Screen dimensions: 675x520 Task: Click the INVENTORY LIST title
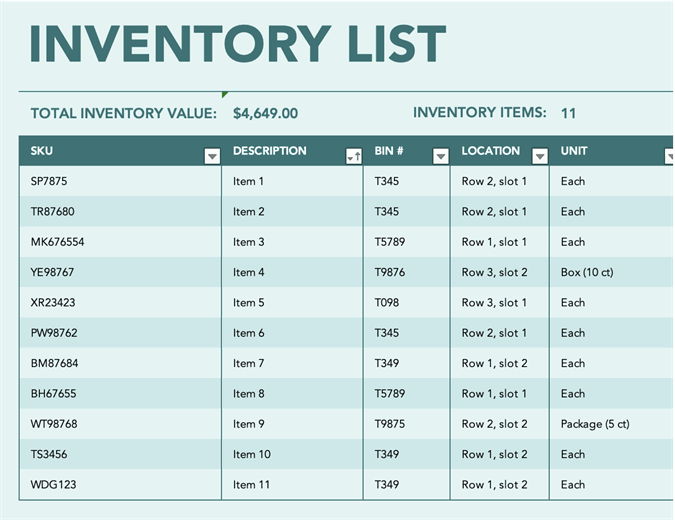coord(238,45)
